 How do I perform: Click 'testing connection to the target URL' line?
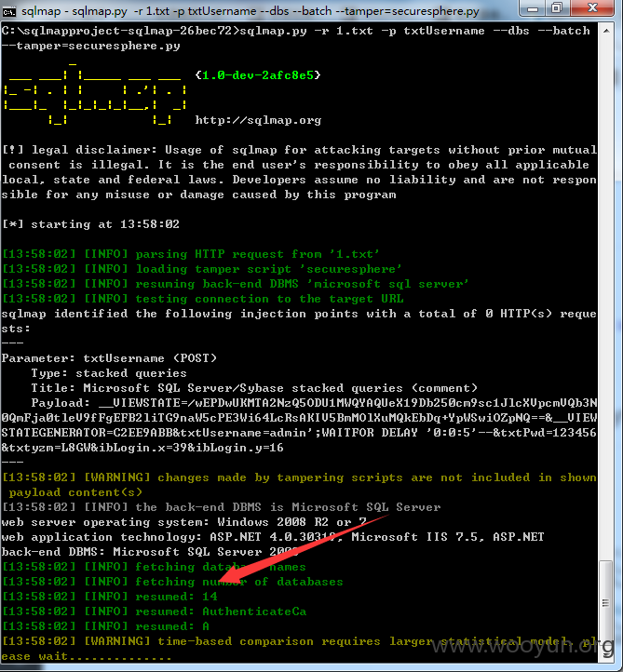pyautogui.click(x=203, y=299)
